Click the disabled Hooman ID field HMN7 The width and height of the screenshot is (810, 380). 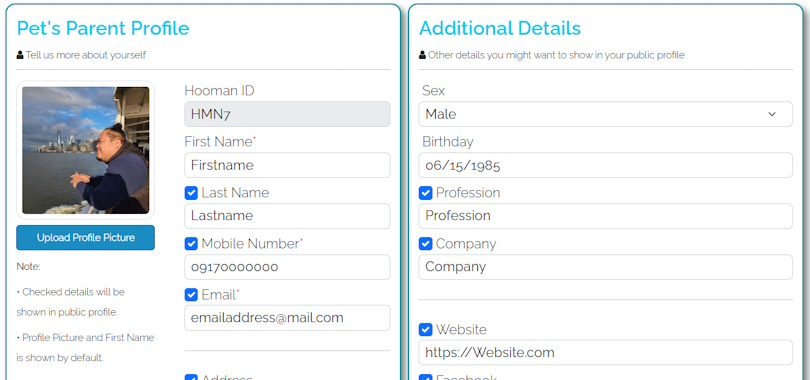[287, 114]
